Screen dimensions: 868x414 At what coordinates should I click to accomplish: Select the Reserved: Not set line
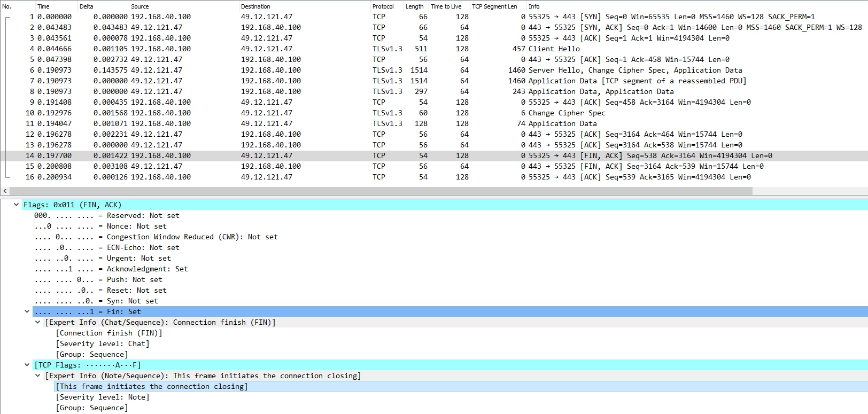pyautogui.click(x=107, y=215)
